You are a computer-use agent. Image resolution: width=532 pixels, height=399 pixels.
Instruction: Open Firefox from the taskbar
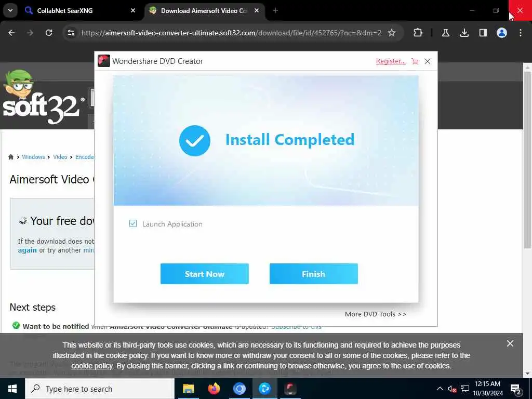[x=214, y=389]
